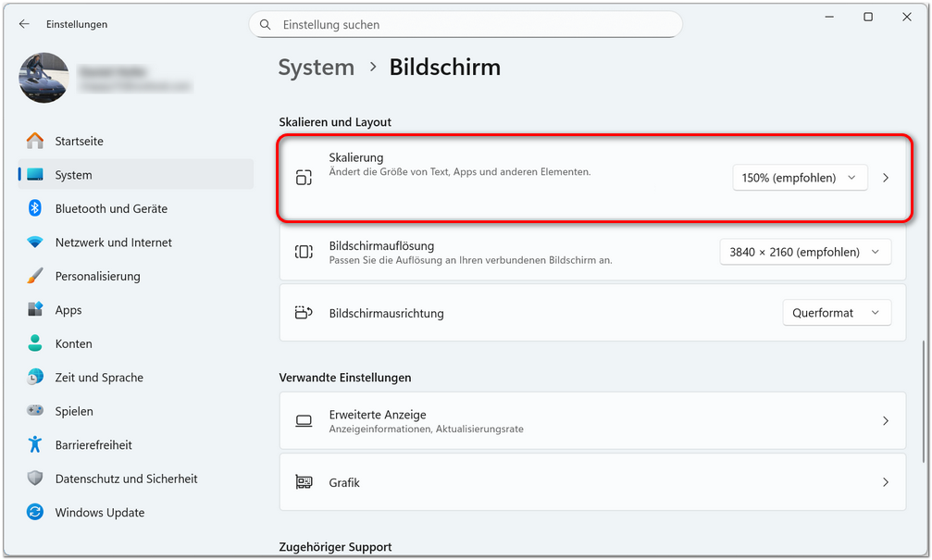Click the Windows Update sync icon
Screen dimensions: 932x560
pos(35,512)
